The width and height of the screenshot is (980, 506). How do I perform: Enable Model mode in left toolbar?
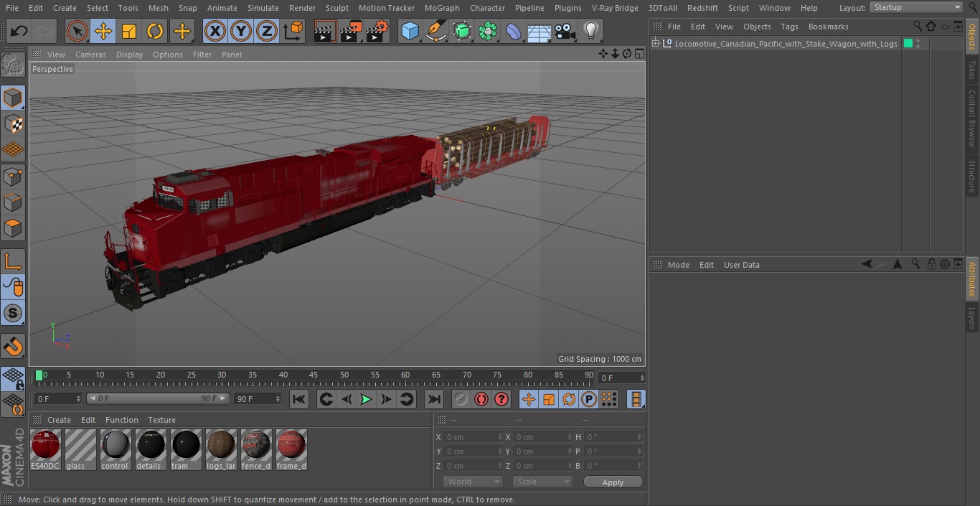pos(13,98)
